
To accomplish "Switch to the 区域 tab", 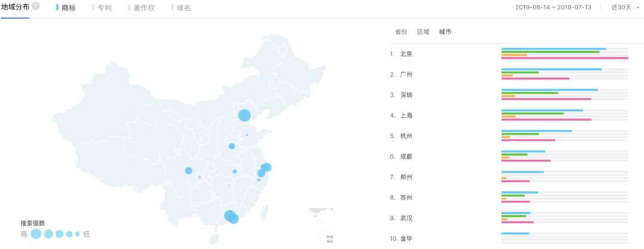I will 423,32.
